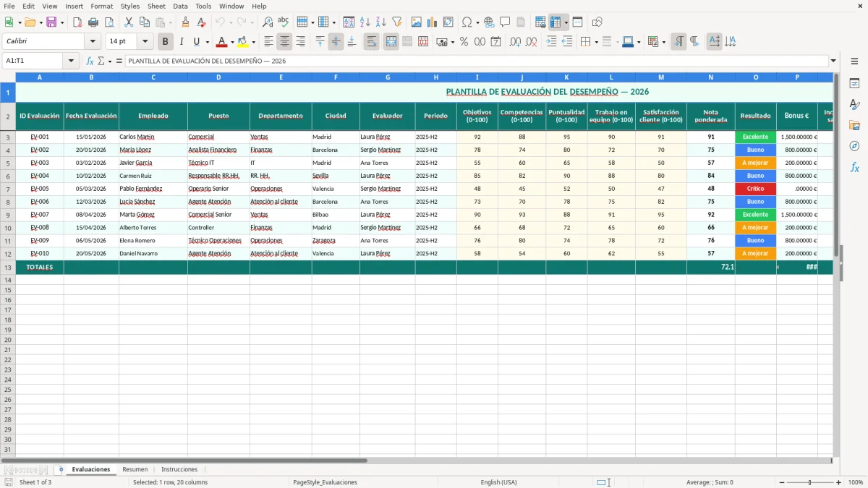Run the Spelling check icon
Image resolution: width=868 pixels, height=488 pixels.
click(284, 22)
